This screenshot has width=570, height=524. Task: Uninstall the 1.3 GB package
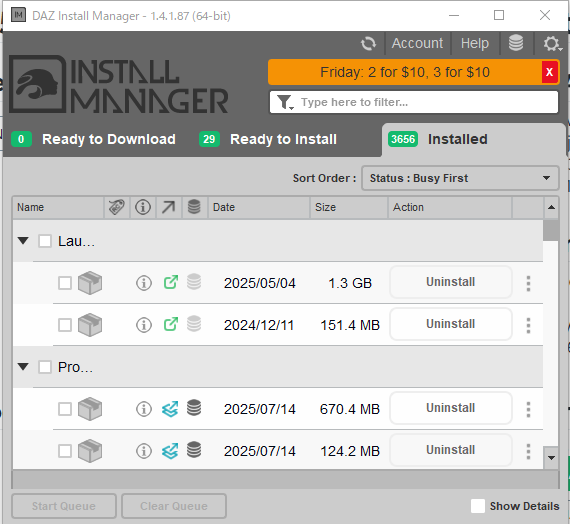click(x=451, y=282)
